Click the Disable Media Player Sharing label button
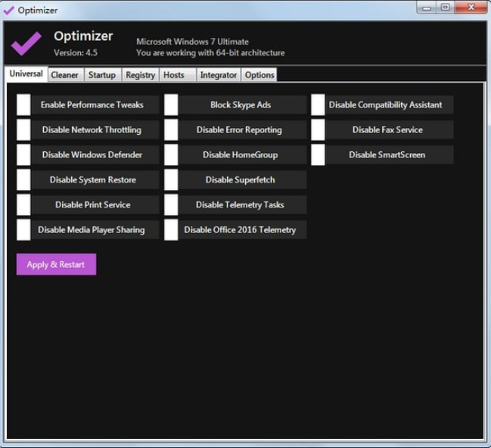Viewport: 491px width, 448px height. [95, 229]
